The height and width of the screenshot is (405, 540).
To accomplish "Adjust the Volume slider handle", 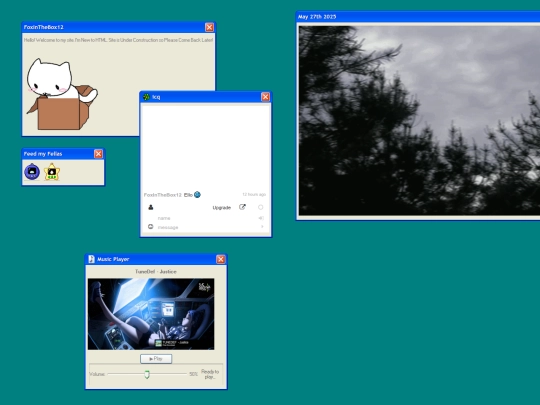I will [147, 374].
